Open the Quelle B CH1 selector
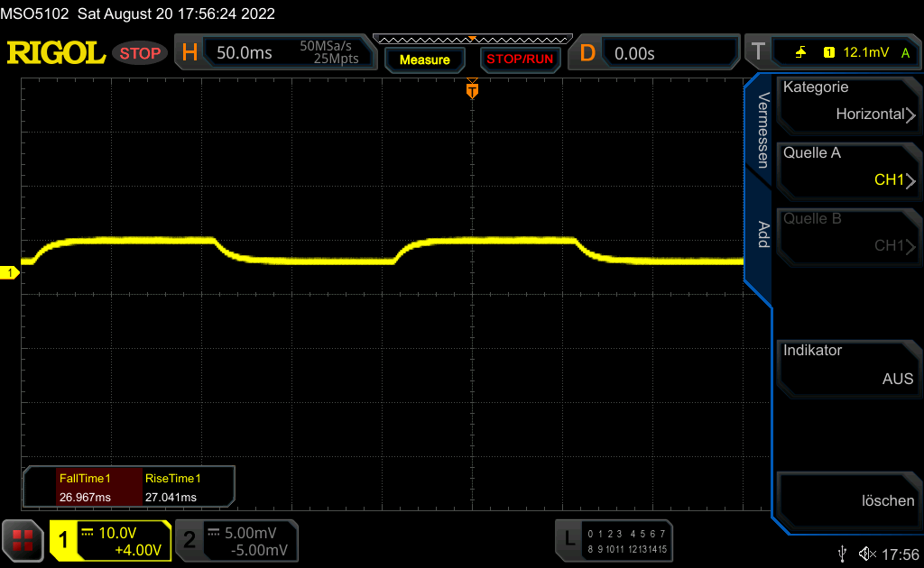This screenshot has width=924, height=568. point(848,237)
